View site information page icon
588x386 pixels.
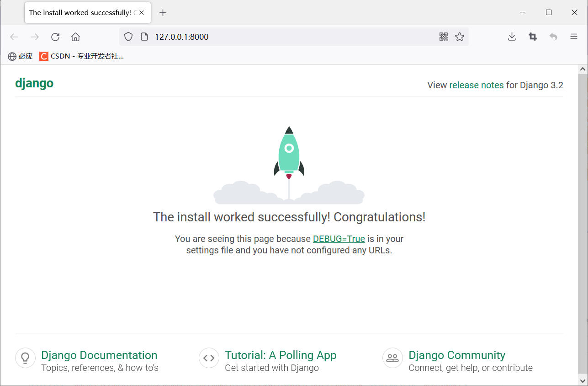point(144,37)
